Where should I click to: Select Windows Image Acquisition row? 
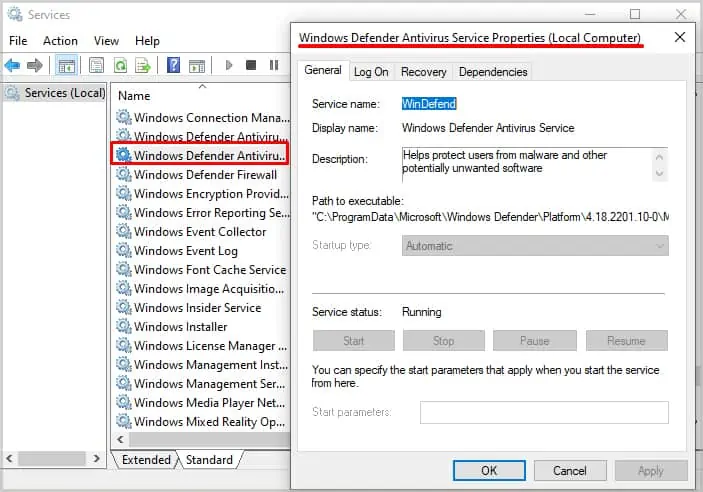click(200, 288)
